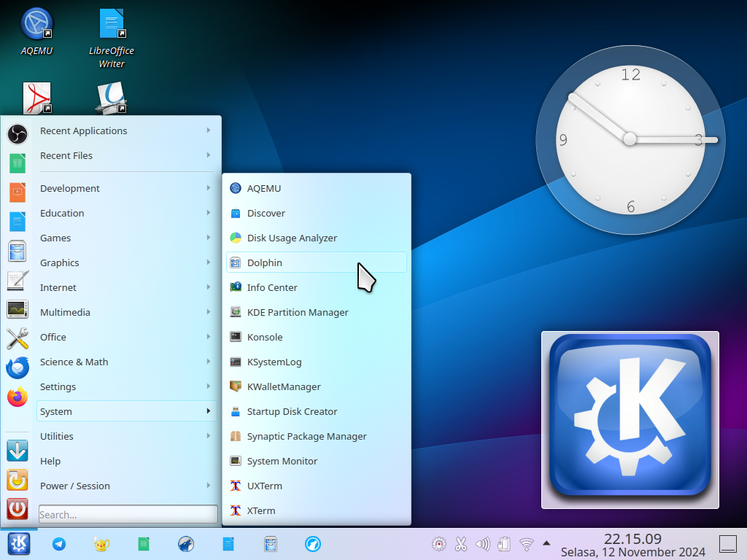Launch Firefox from favorites column
Viewport: 747px width, 560px height.
(18, 397)
